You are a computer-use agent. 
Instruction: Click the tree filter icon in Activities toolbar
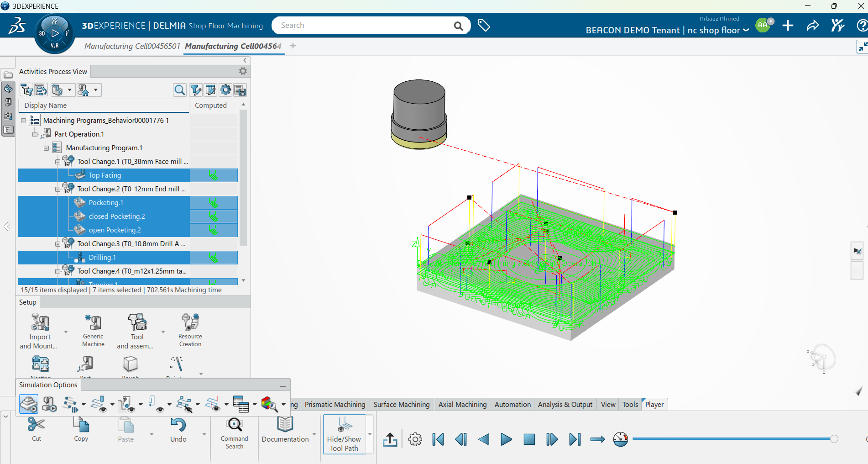[x=27, y=90]
